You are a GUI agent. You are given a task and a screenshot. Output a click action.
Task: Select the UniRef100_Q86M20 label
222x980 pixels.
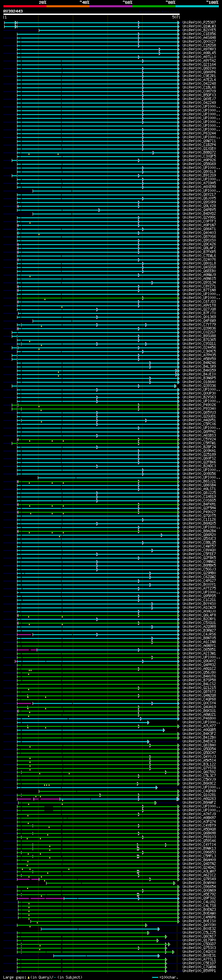point(199,535)
